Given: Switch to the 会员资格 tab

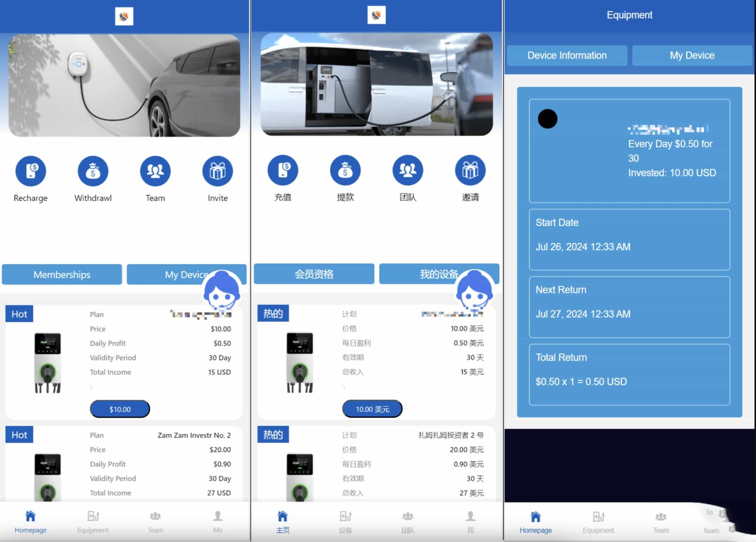Looking at the screenshot, I should click(x=314, y=274).
